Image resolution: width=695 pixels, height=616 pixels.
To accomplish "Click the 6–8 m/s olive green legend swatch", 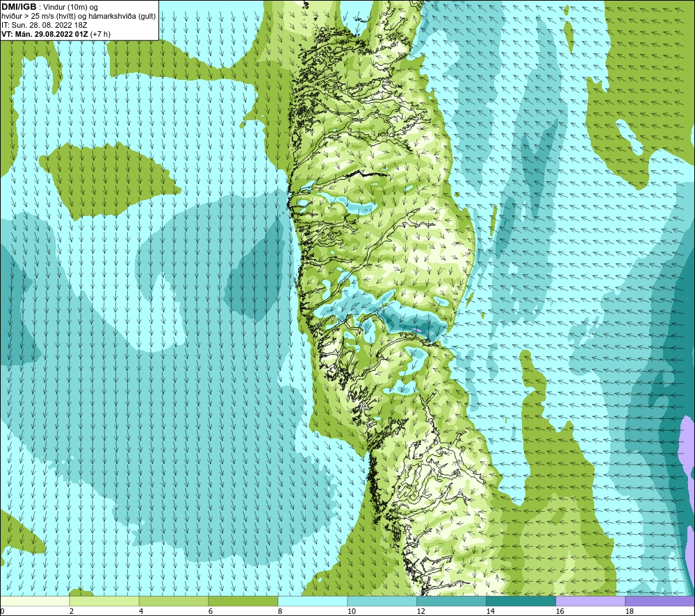I will pos(243,601).
